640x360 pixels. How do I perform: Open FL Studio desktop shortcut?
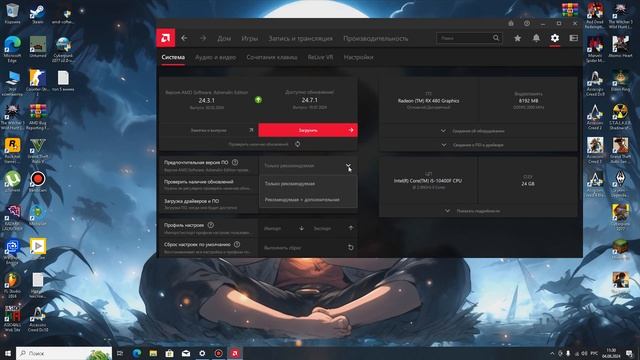click(x=12, y=284)
